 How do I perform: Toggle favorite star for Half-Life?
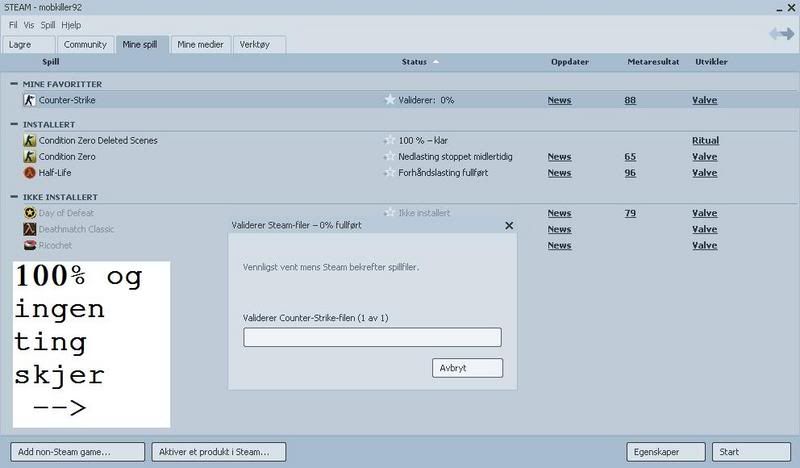(x=389, y=173)
